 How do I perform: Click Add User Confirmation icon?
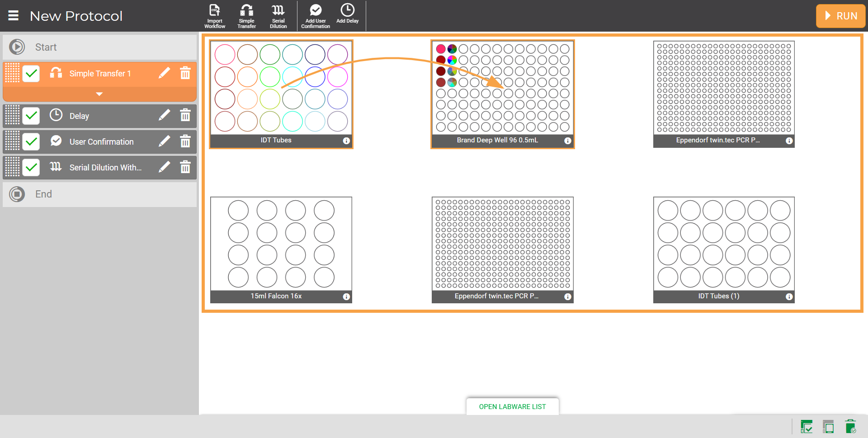coord(316,15)
